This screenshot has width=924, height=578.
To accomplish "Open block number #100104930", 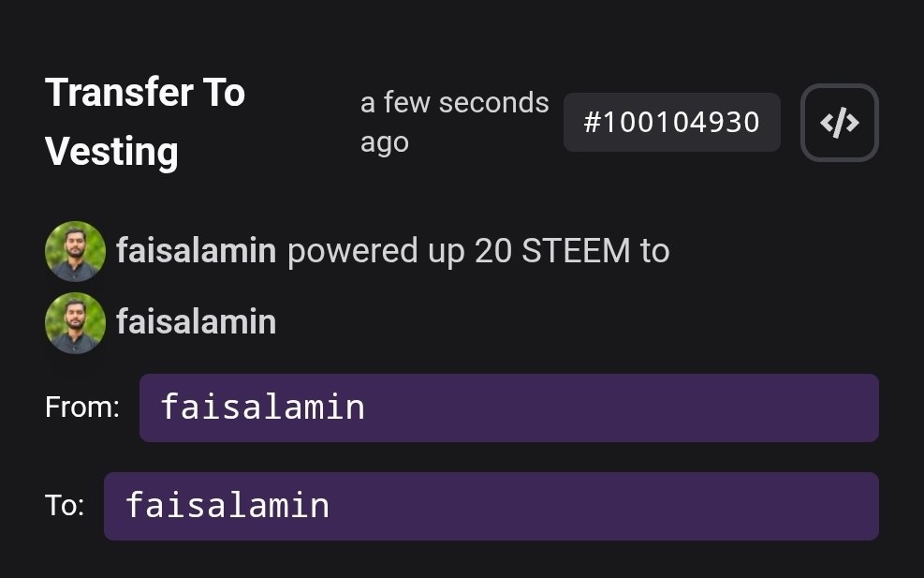I will (671, 123).
